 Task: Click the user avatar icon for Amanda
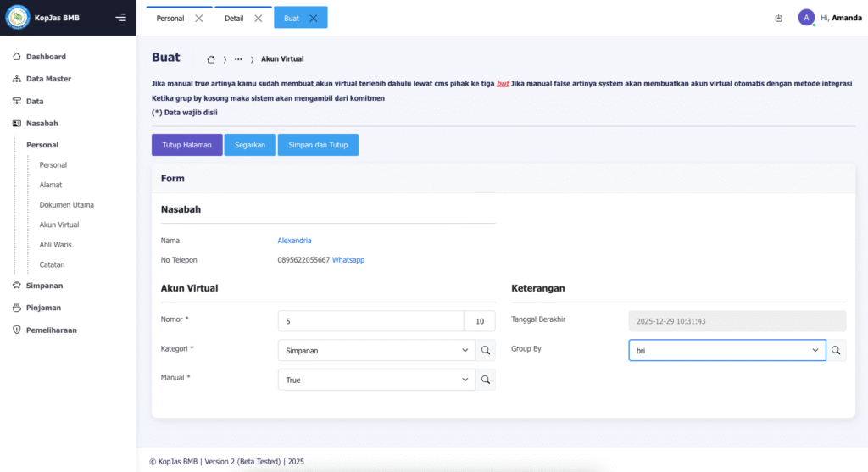pos(806,18)
